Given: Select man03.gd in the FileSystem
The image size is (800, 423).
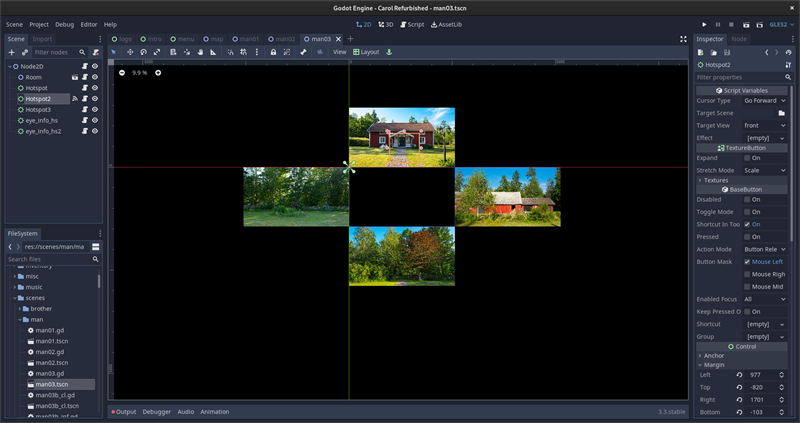Looking at the screenshot, I should 49,374.
